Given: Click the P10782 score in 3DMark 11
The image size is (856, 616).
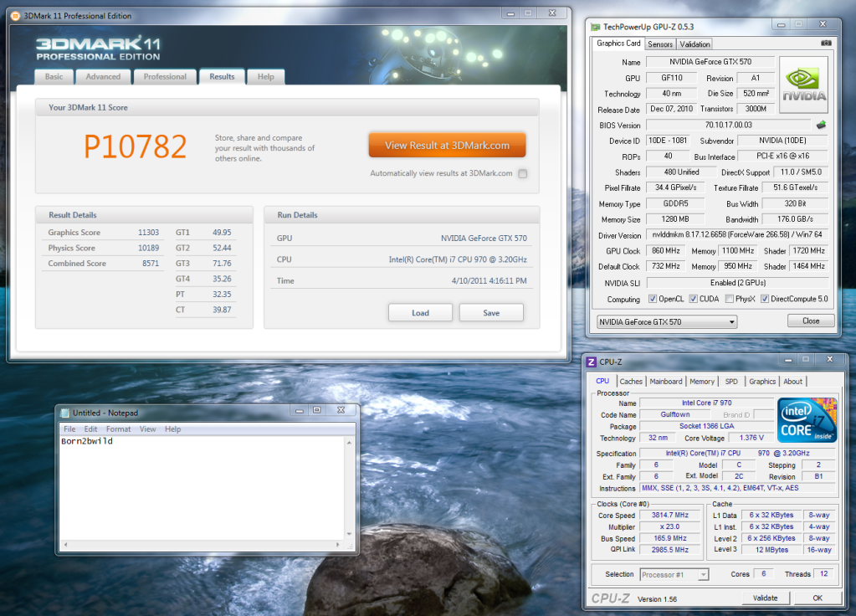Looking at the screenshot, I should coord(136,146).
